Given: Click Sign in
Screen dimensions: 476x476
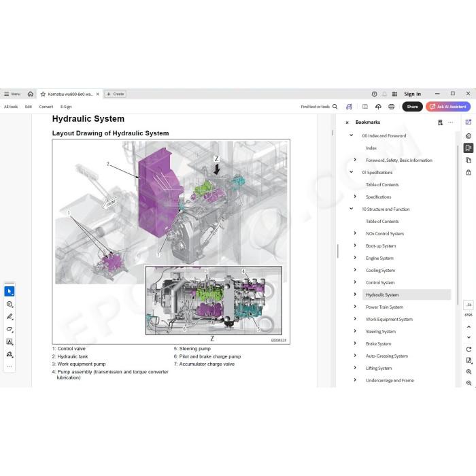Looking at the screenshot, I should click(x=412, y=94).
